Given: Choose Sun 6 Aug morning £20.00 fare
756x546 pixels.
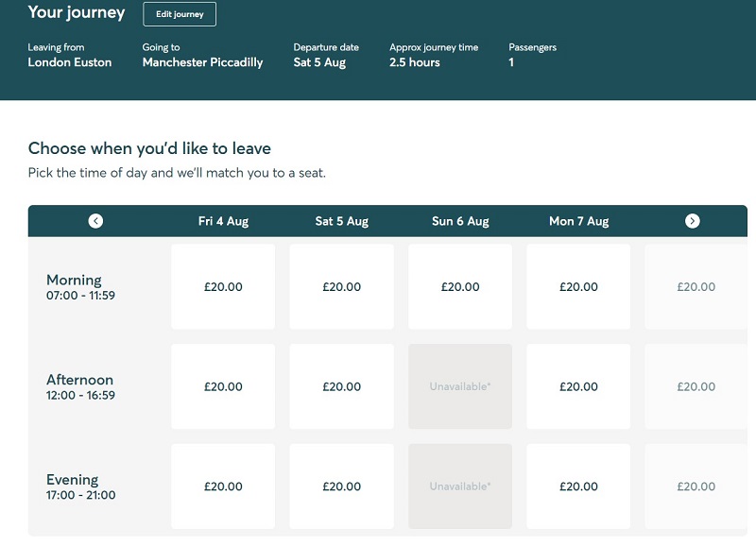Looking at the screenshot, I should pos(460,287).
